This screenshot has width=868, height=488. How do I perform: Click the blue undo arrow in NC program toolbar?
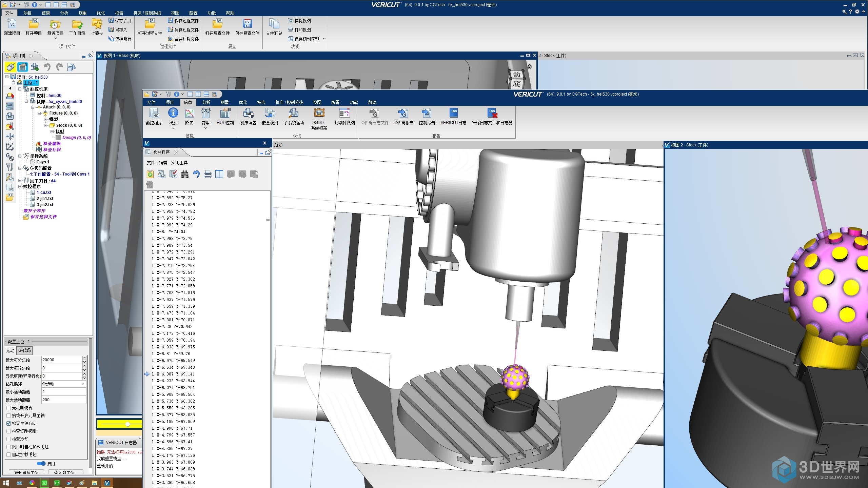tap(196, 174)
